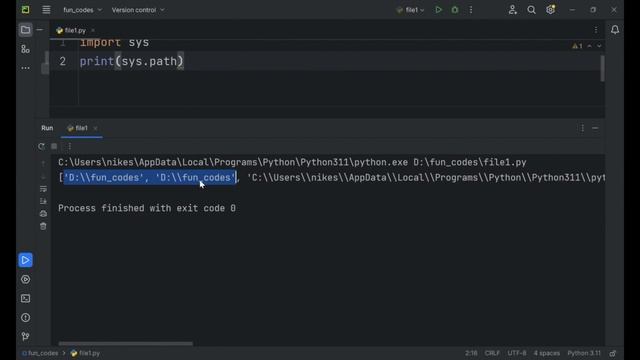Click 'Process finished with exit code 0' text
This screenshot has height=360, width=640.
(x=147, y=209)
